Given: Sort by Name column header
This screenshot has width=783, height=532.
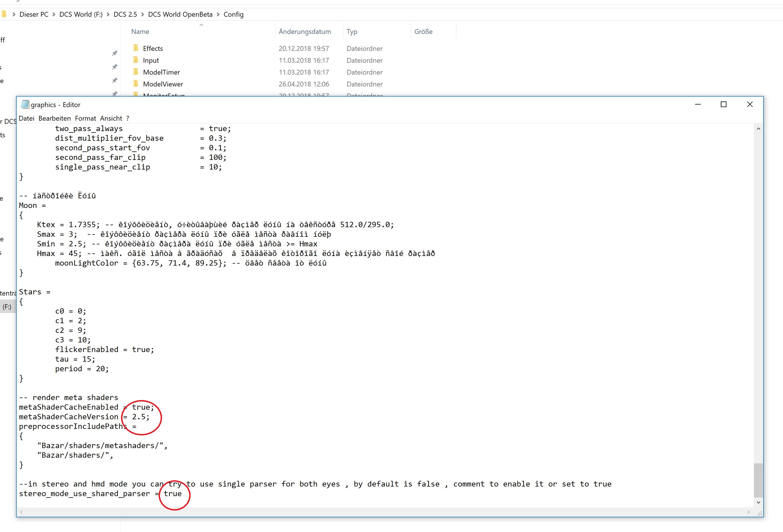Looking at the screenshot, I should [x=140, y=31].
